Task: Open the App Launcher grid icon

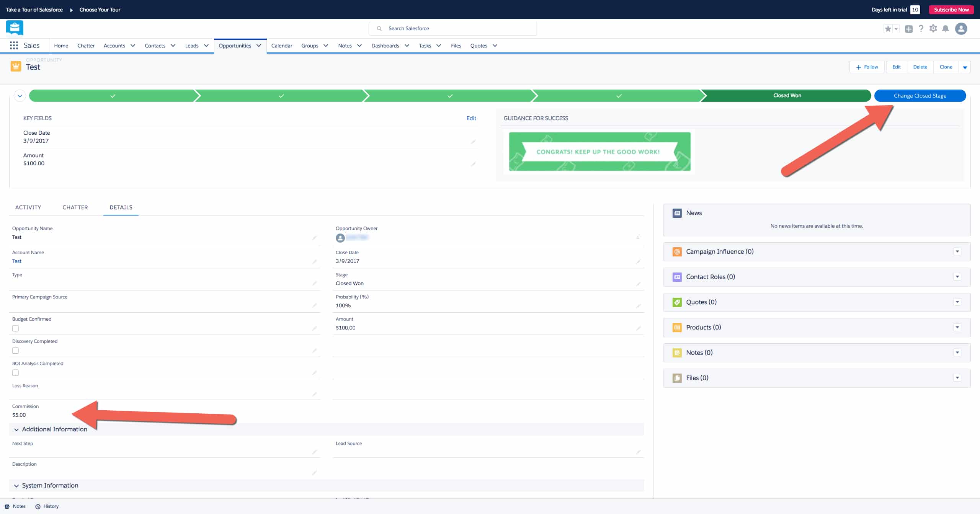Action: (14, 46)
